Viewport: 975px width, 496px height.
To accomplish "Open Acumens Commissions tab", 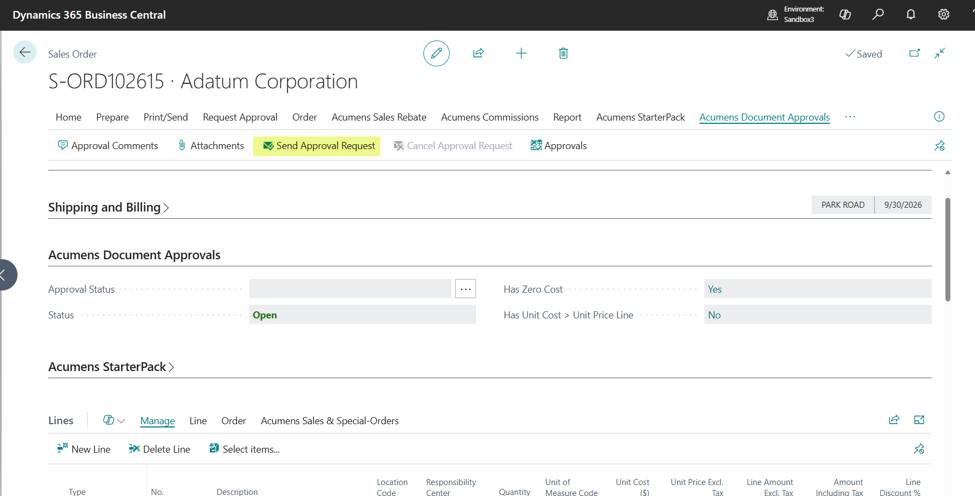I will pos(490,117).
